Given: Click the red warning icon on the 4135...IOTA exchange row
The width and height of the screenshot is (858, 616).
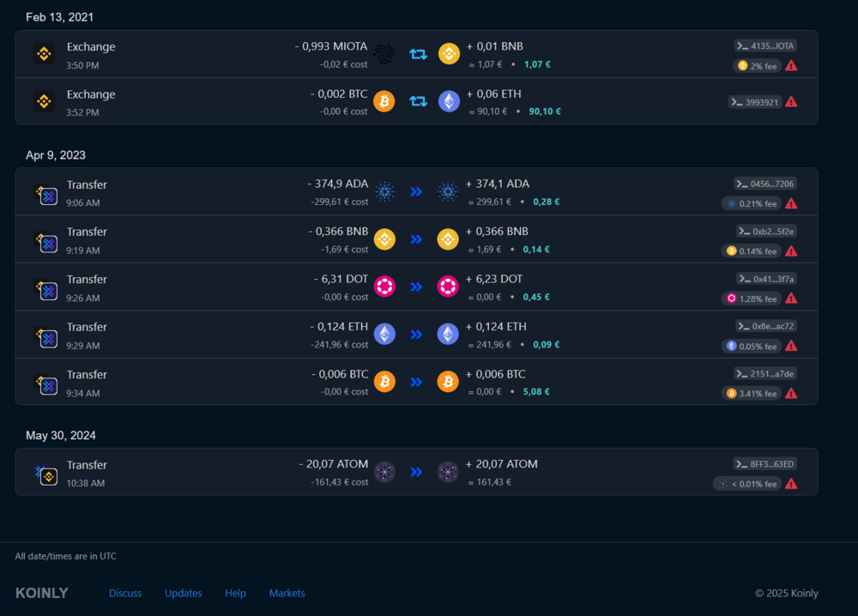Looking at the screenshot, I should click(791, 66).
